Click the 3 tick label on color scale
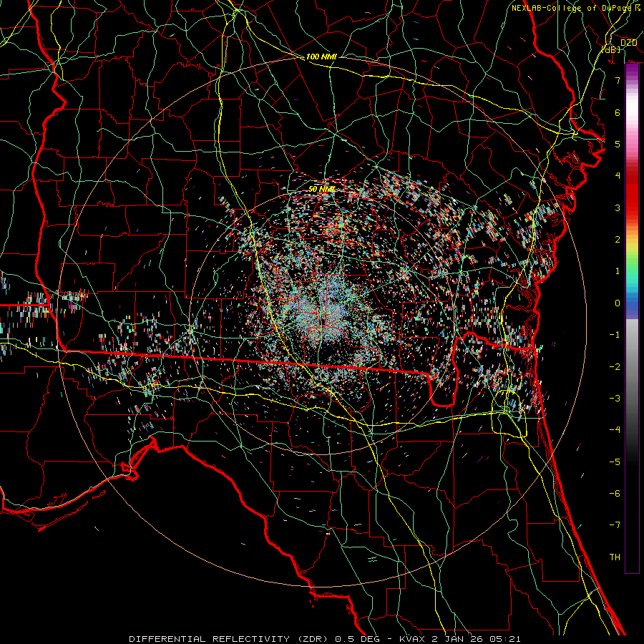644x644 pixels. tap(618, 208)
